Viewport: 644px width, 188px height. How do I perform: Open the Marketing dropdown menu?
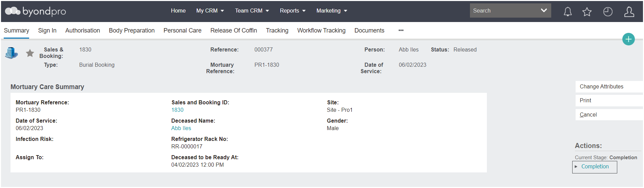click(332, 11)
